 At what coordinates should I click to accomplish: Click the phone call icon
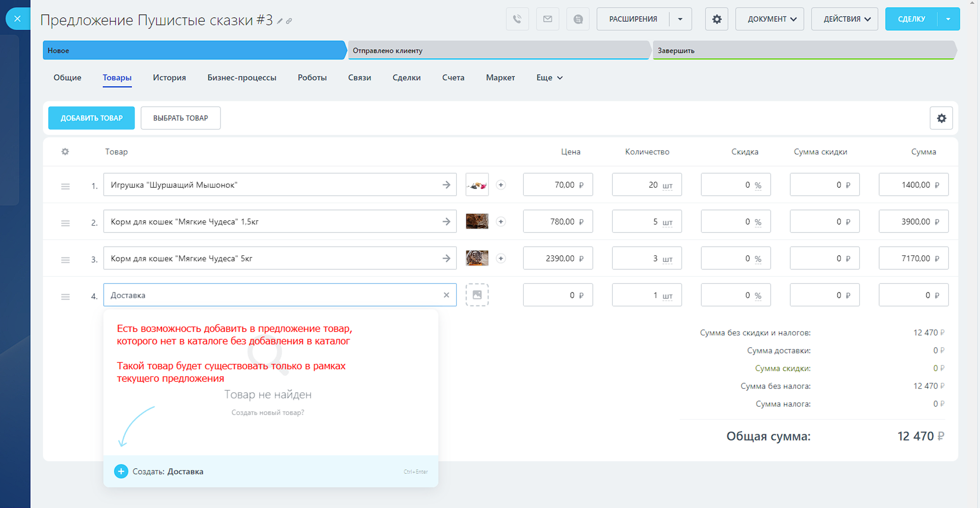tap(517, 19)
